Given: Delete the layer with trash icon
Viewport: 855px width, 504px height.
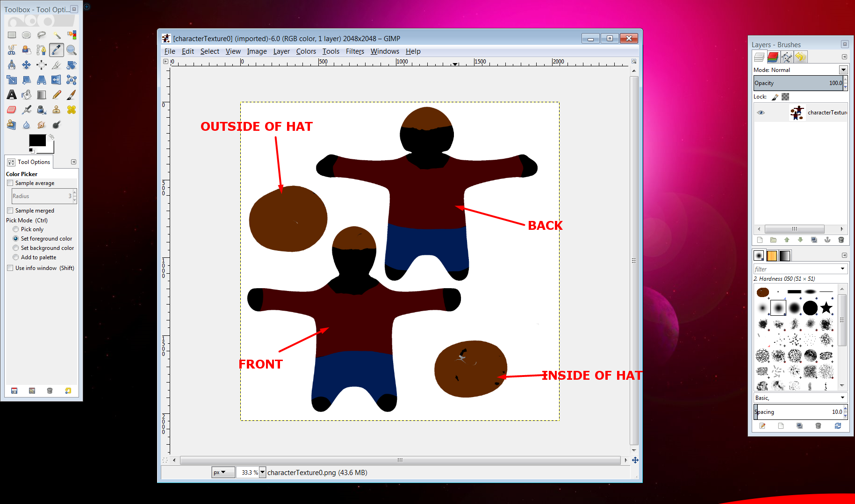Looking at the screenshot, I should pyautogui.click(x=841, y=240).
